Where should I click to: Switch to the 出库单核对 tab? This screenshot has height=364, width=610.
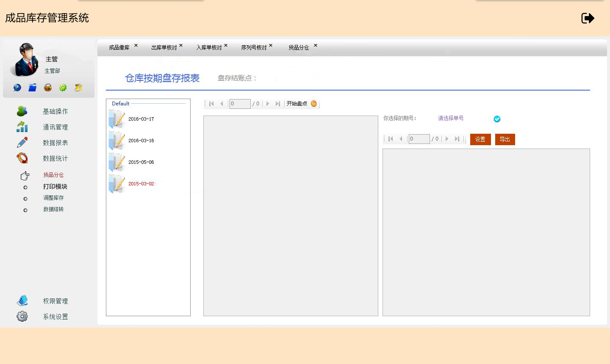(164, 47)
